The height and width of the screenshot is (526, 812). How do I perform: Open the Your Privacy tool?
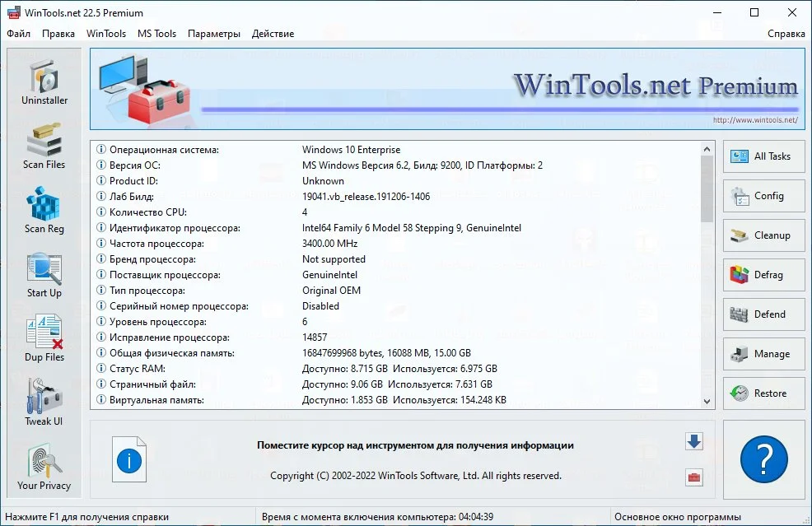pos(44,467)
